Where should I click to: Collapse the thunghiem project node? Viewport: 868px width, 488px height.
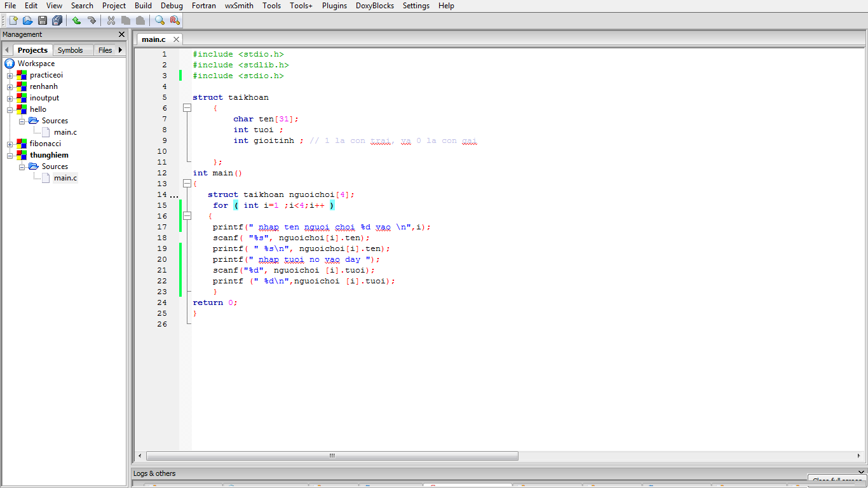click(x=10, y=156)
